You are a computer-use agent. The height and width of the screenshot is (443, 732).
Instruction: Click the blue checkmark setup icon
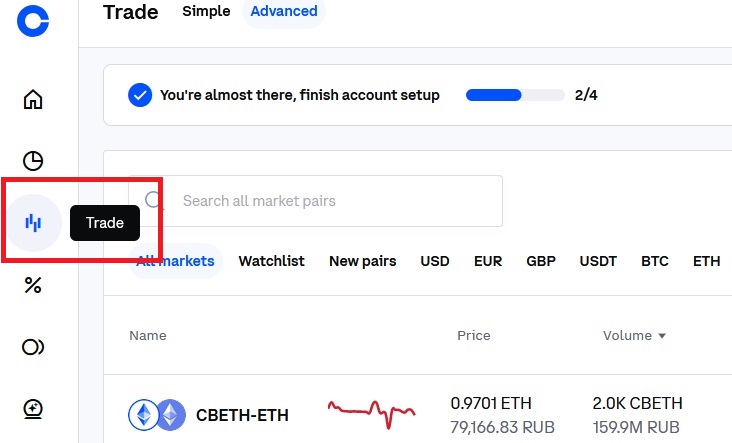pos(140,95)
